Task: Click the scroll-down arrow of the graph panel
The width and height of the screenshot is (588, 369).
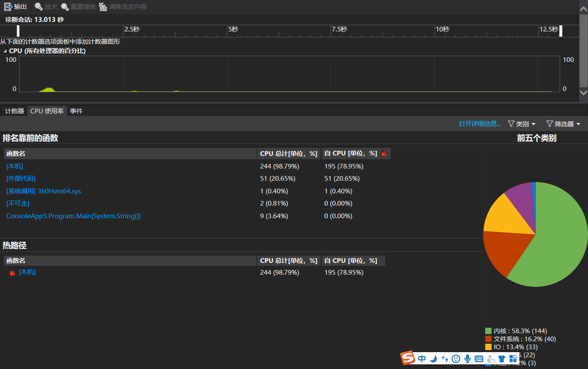Action: [x=583, y=93]
